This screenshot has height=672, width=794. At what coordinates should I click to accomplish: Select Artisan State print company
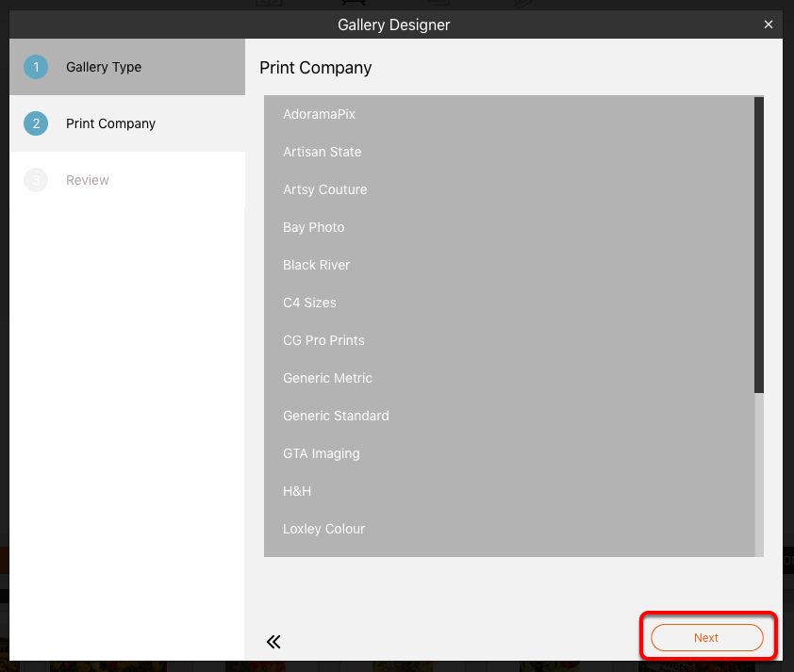point(509,152)
